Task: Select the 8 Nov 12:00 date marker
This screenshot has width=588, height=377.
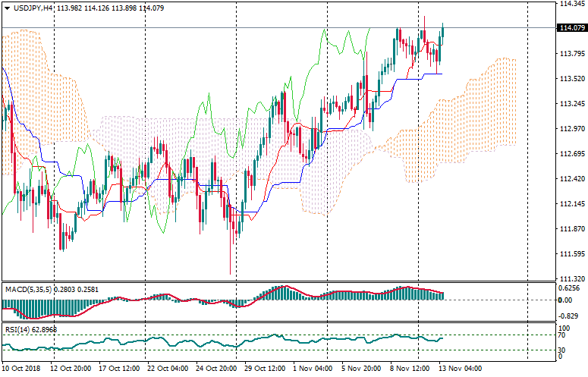Action: click(x=411, y=369)
